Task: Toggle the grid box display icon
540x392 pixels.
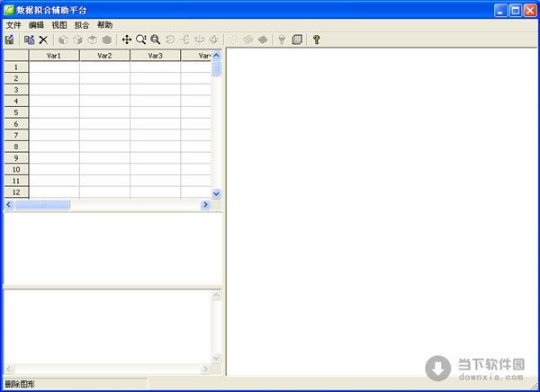Action: coord(297,40)
